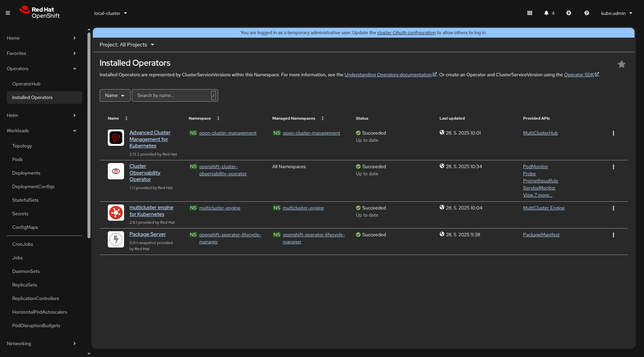Open the notifications bell

(x=546, y=13)
